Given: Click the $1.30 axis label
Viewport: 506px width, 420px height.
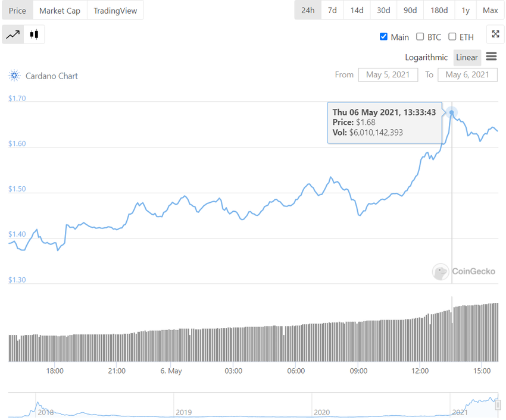Looking at the screenshot, I should 17,280.
